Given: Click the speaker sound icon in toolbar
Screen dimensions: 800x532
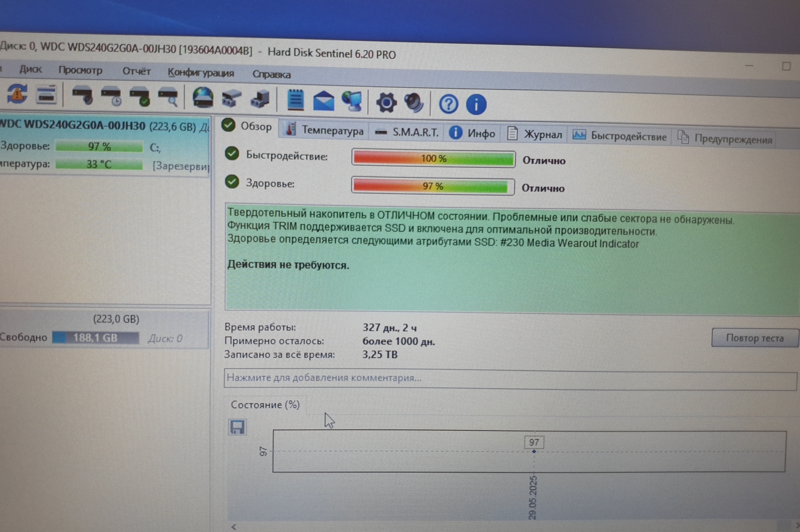Looking at the screenshot, I should click(414, 103).
